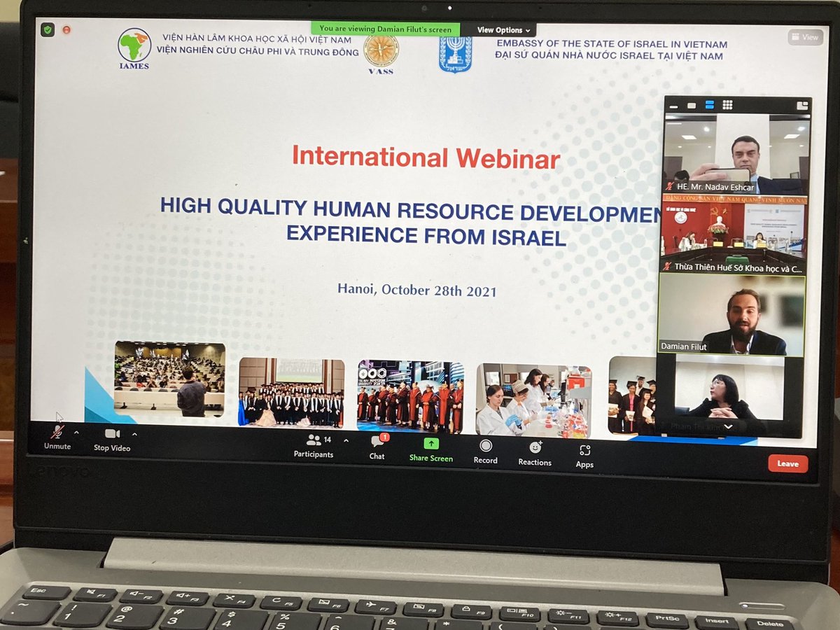Select Damian Filut's video tile
Viewport: 840px width, 630px height.
[731, 314]
